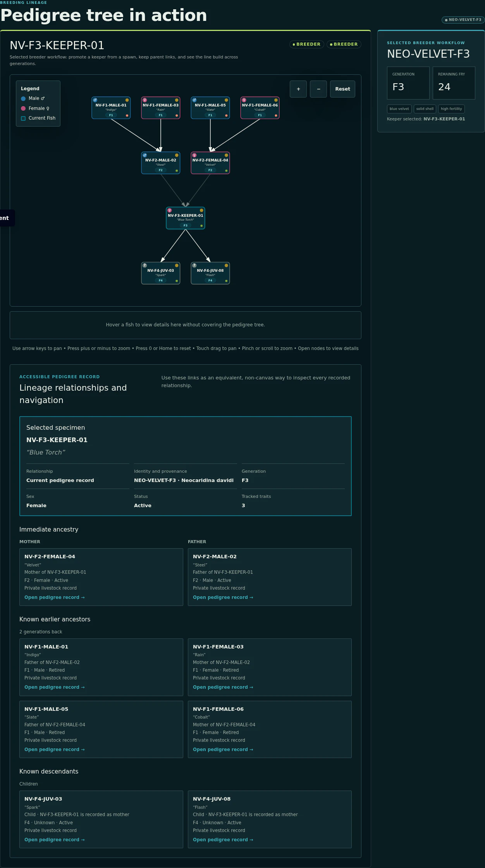Click the unknown-sex icon on NV-F4-JUV-08 node
This screenshot has width=485, height=868.
pos(194,266)
